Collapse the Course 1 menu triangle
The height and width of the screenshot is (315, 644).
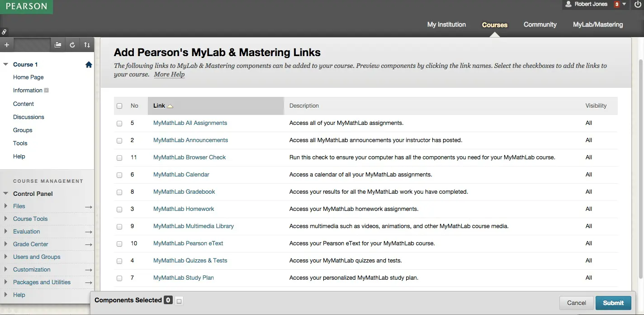pyautogui.click(x=6, y=65)
